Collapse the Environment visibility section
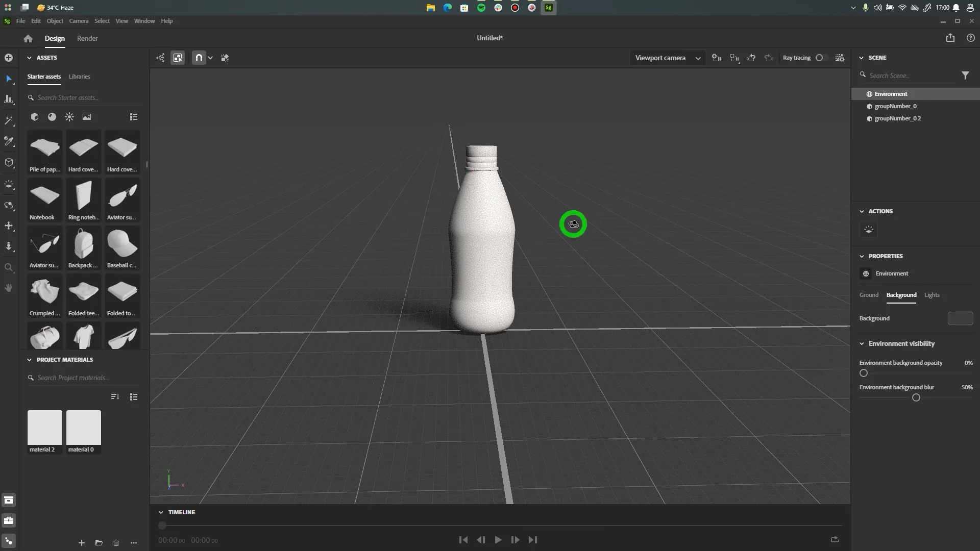Screen dimensions: 980x551 coord(862,344)
